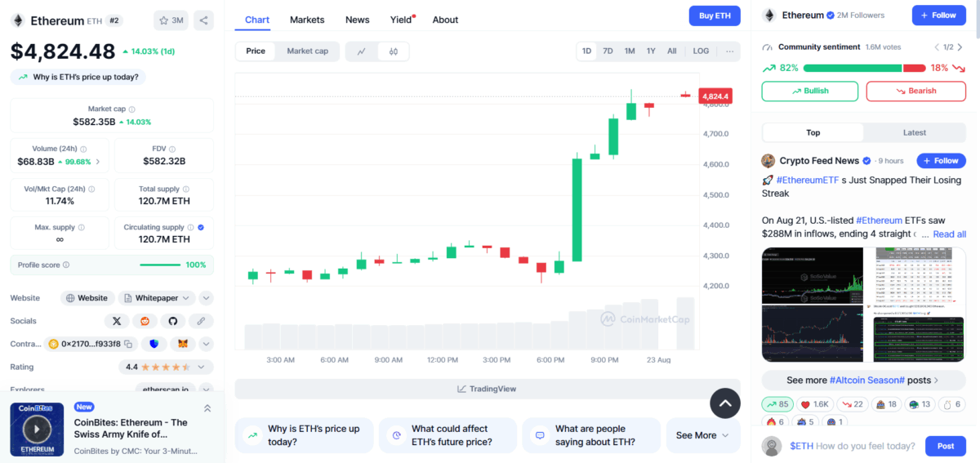Open the chart more options ellipsis
The height and width of the screenshot is (463, 980).
[x=729, y=51]
